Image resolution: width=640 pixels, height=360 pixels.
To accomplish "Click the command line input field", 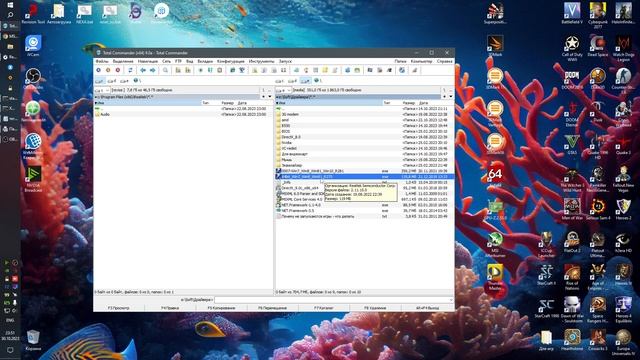I will pyautogui.click(x=333, y=300).
